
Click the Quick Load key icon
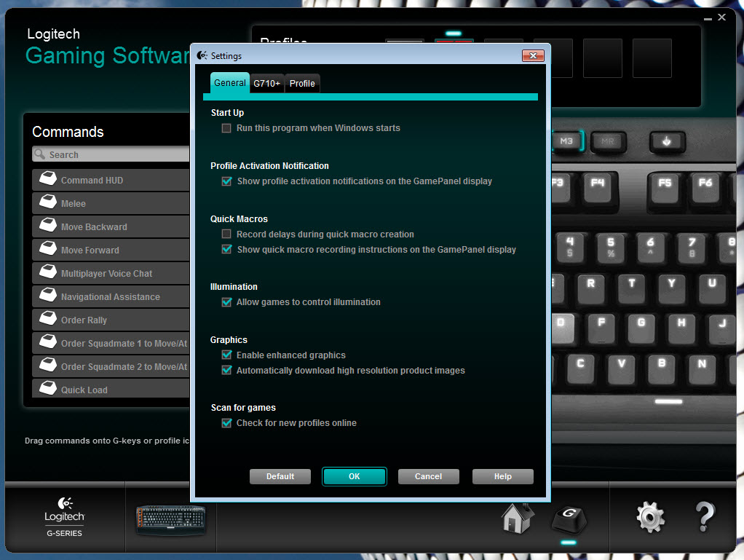point(48,388)
